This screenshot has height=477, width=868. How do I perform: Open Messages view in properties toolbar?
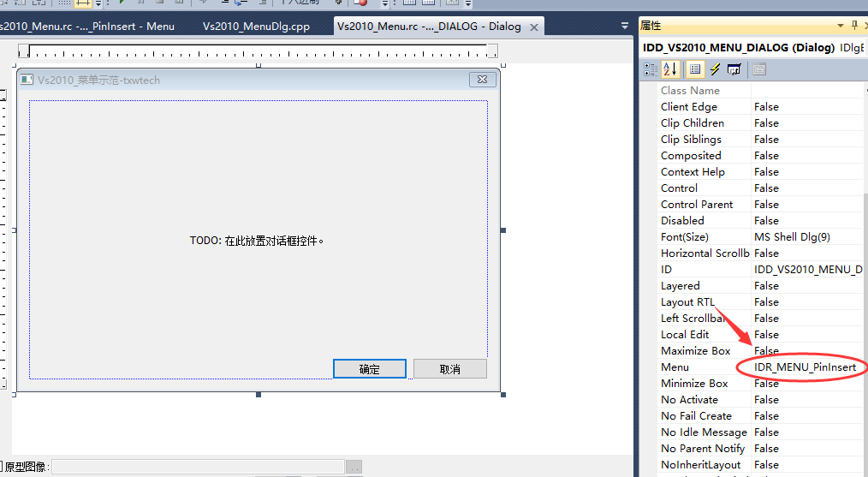pos(734,69)
